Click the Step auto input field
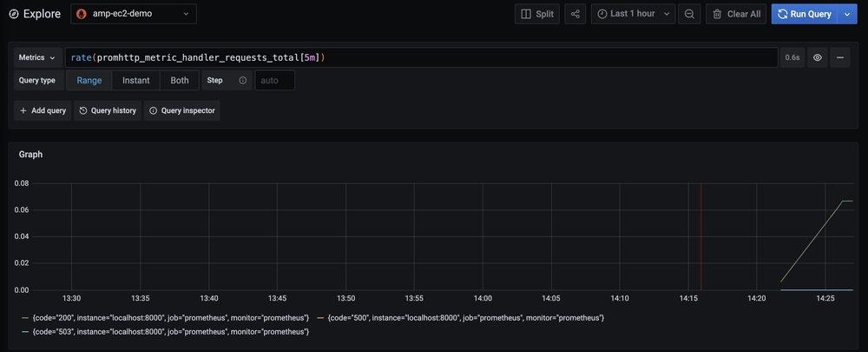868x352 pixels. click(274, 80)
